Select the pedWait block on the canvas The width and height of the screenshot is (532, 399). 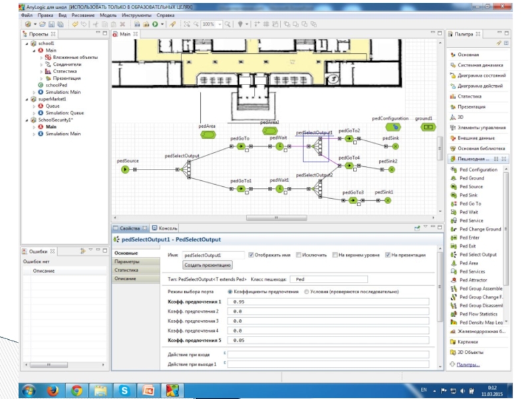point(279,147)
